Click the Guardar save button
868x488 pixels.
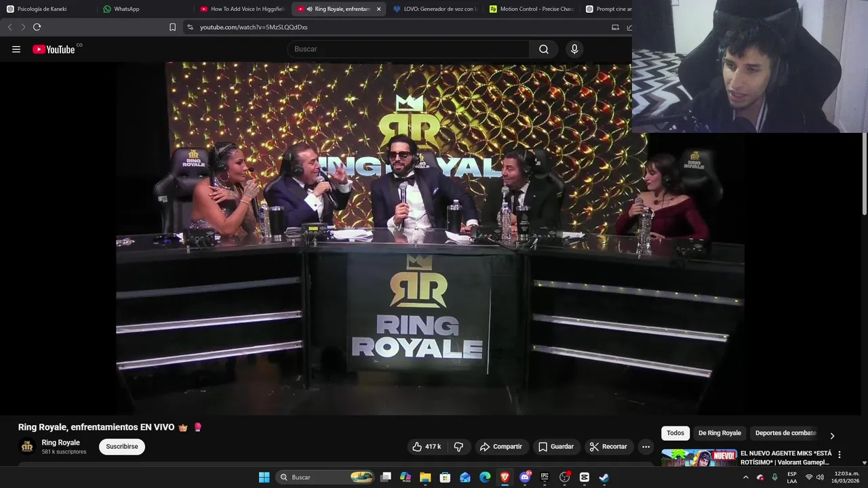pos(556,447)
